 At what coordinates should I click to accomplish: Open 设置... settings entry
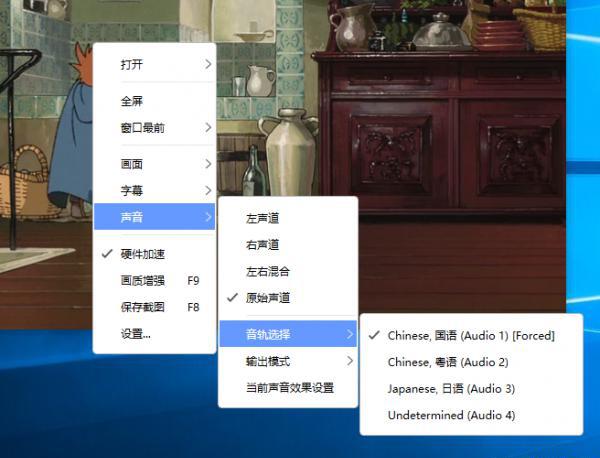(x=155, y=334)
